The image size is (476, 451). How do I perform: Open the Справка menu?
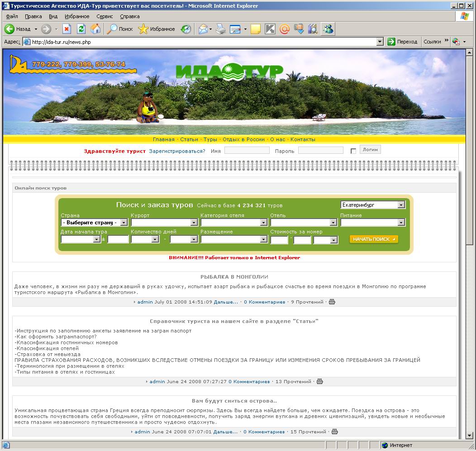[129, 16]
